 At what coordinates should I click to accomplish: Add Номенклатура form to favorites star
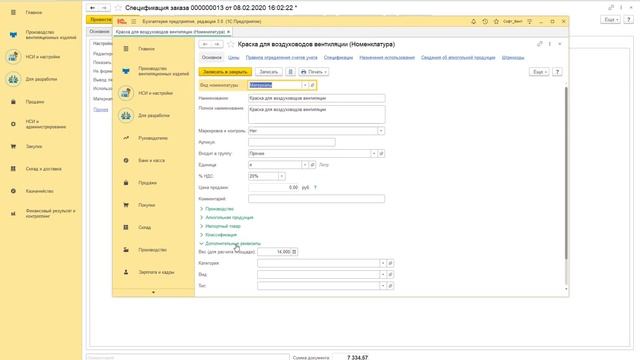point(231,44)
